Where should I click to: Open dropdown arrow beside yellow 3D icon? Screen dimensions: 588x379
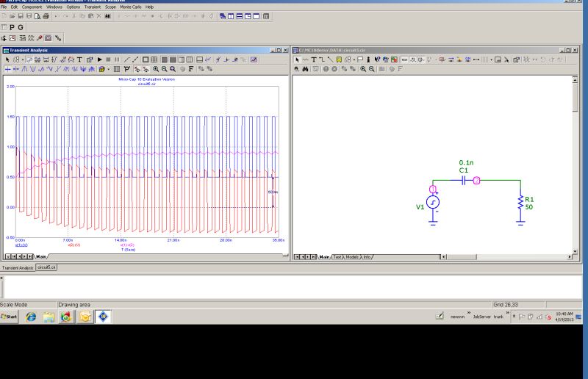coord(108,69)
